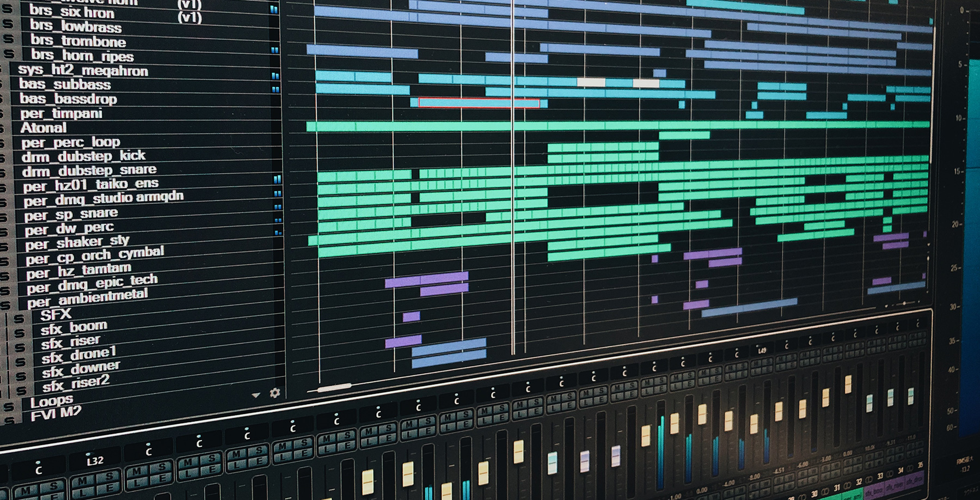
Task: Solo the sfx_riser track
Action: click(x=20, y=347)
